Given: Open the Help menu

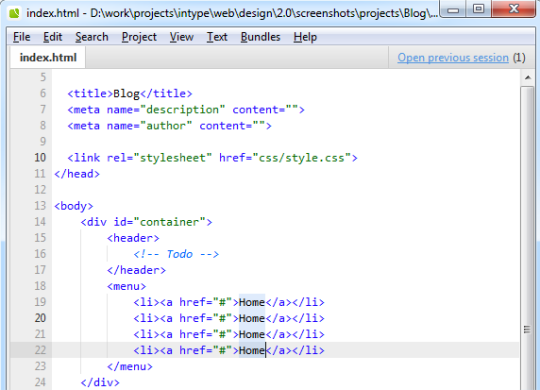Looking at the screenshot, I should [x=305, y=37].
